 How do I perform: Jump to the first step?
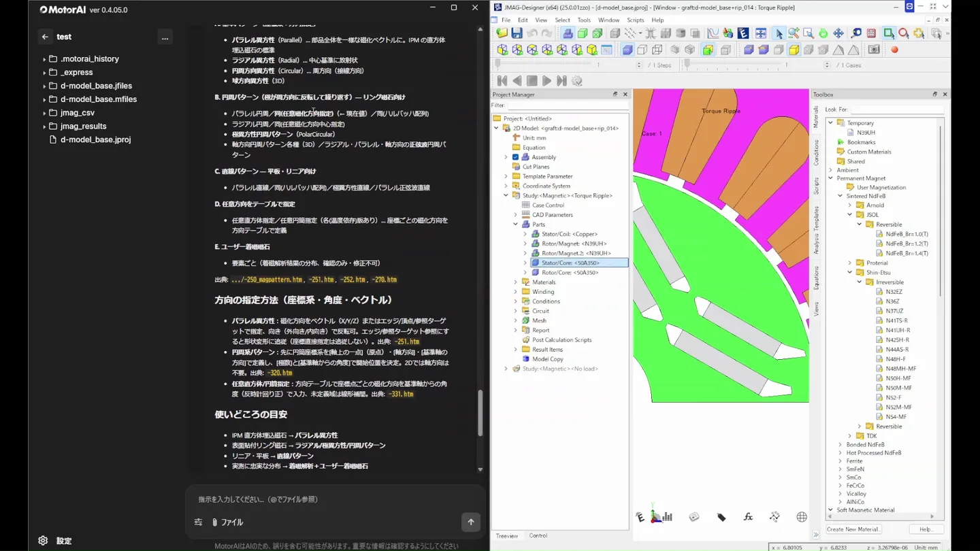(502, 81)
